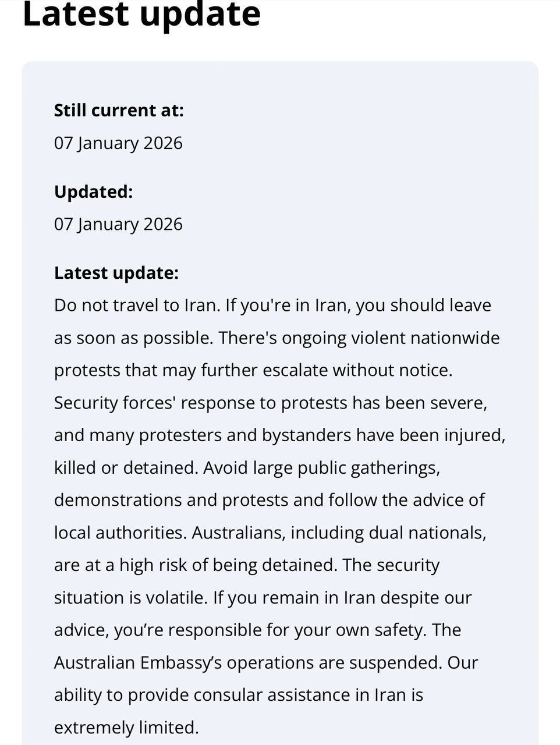Screen dimensions: 560x745
Task: Click the words "situation is volatile"
Action: (x=130, y=598)
